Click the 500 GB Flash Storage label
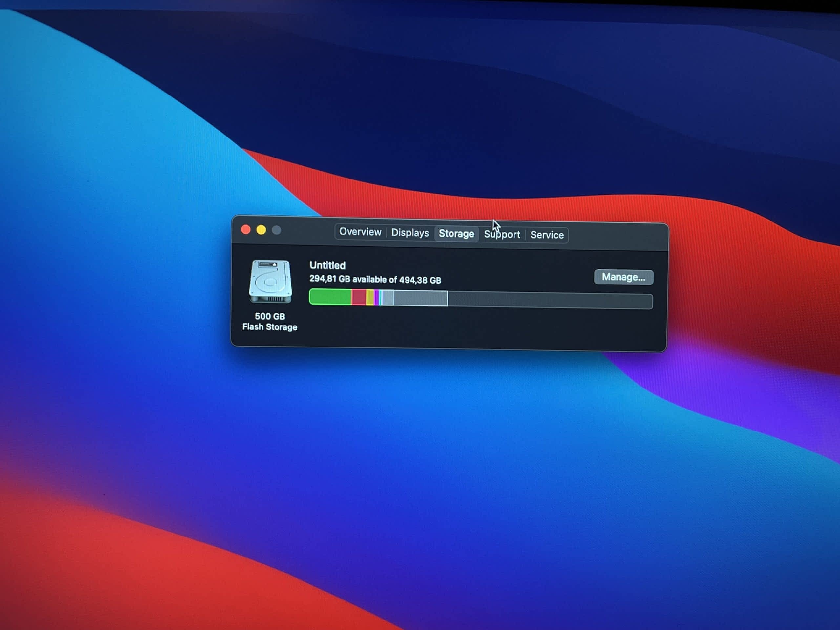Image resolution: width=840 pixels, height=630 pixels. (270, 322)
